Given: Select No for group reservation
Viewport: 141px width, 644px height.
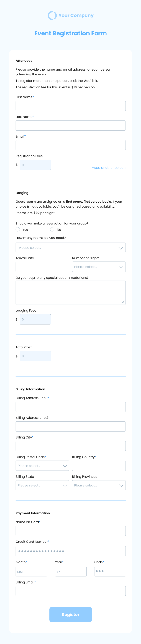Looking at the screenshot, I should (x=52, y=229).
